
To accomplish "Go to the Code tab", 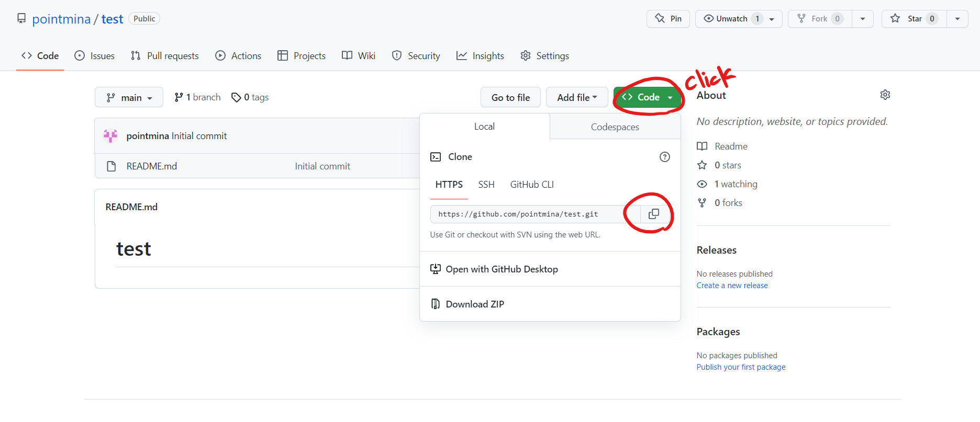I will click(40, 56).
